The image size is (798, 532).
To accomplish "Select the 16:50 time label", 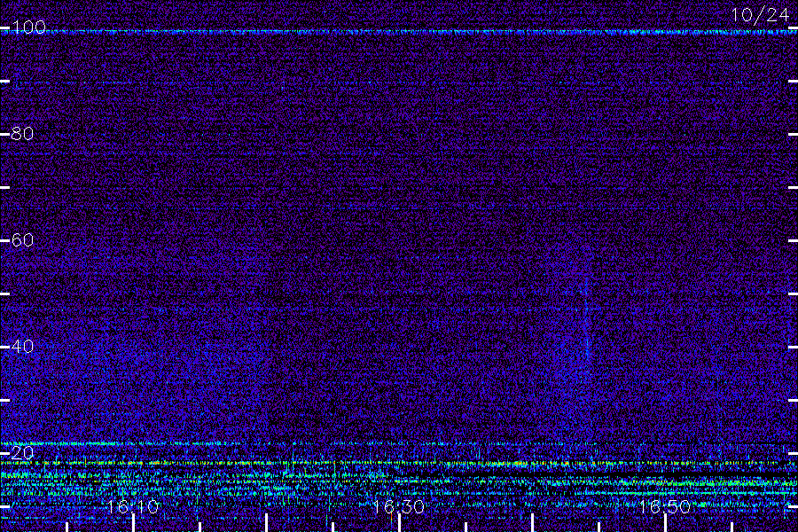I will [665, 506].
